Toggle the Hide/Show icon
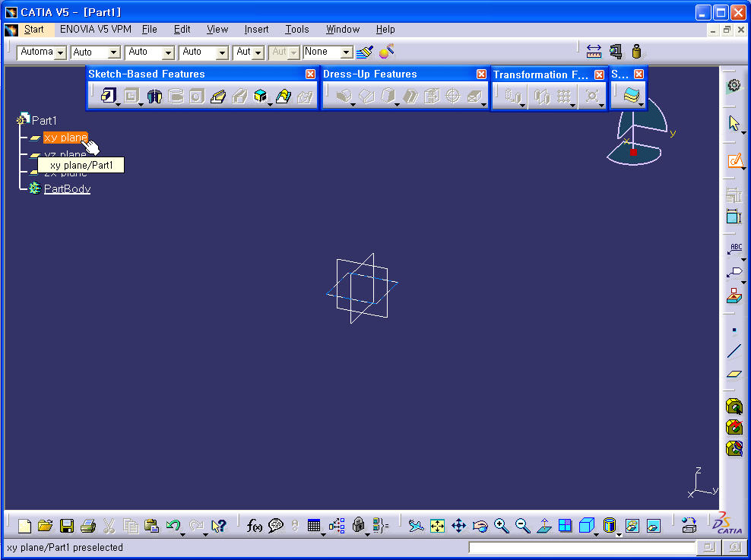The width and height of the screenshot is (751, 560). pyautogui.click(x=632, y=526)
